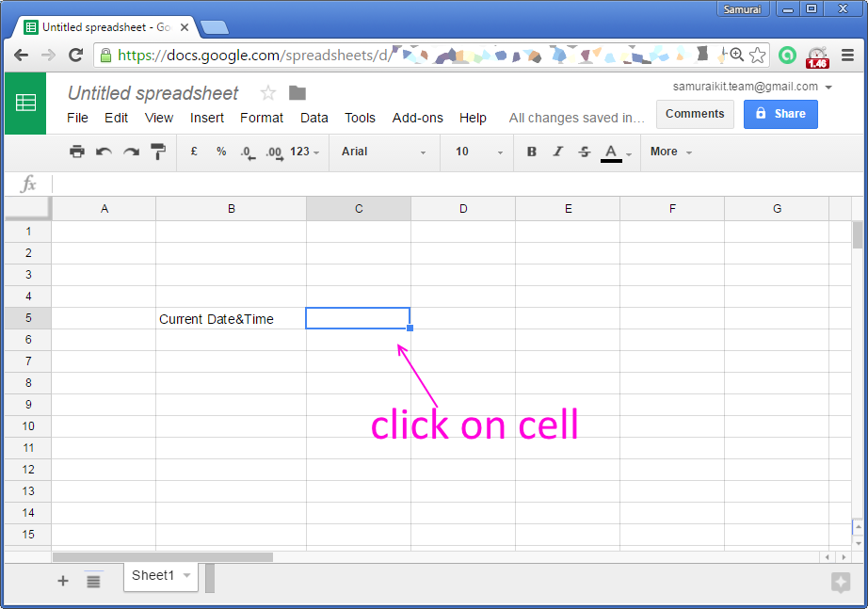Click the green circular extension icon
This screenshot has width=868, height=609.
click(787, 55)
